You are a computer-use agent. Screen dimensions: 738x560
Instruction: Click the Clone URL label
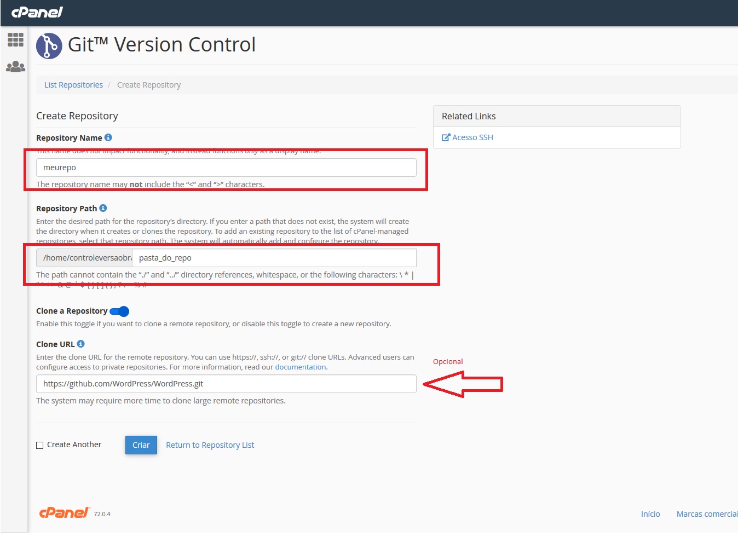pyautogui.click(x=55, y=344)
